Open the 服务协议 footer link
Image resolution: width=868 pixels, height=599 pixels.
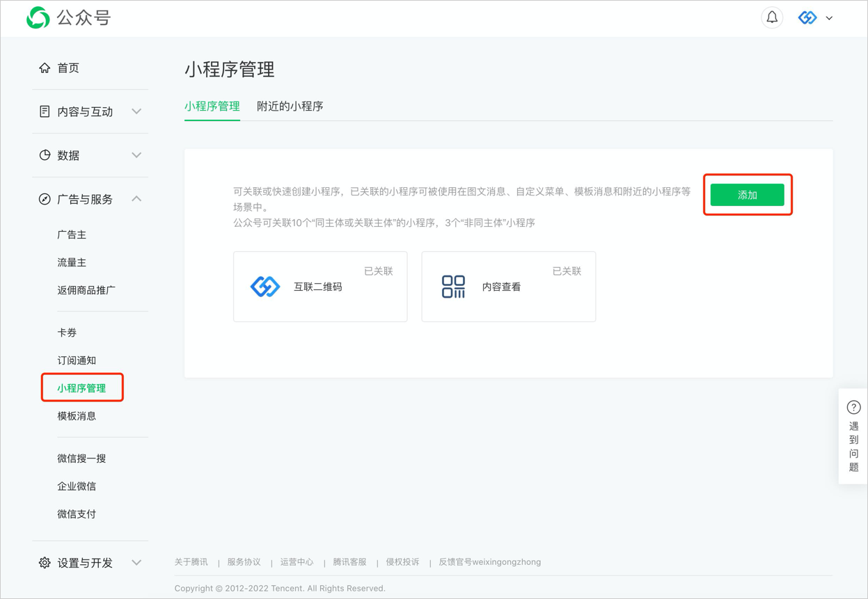tap(244, 562)
